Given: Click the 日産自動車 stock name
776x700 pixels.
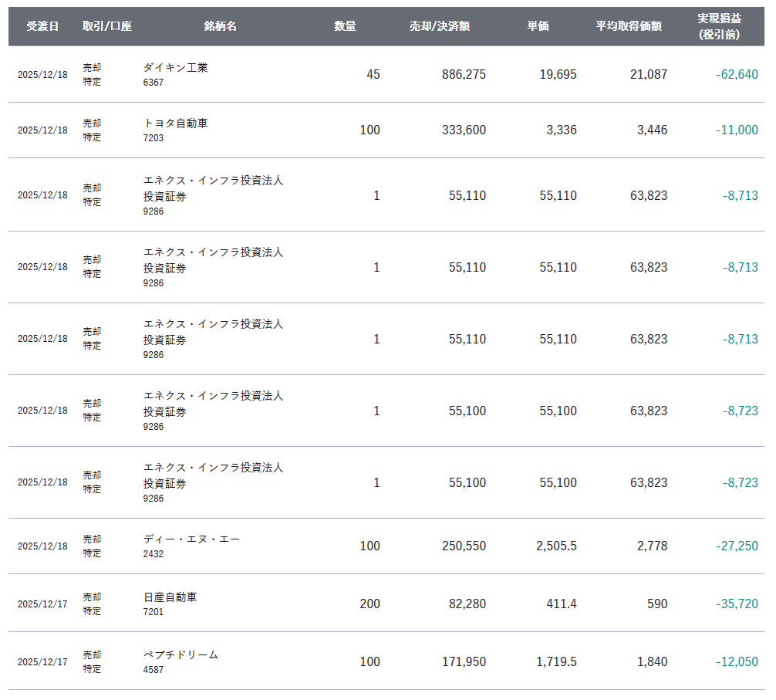Looking at the screenshot, I should [x=170, y=597].
